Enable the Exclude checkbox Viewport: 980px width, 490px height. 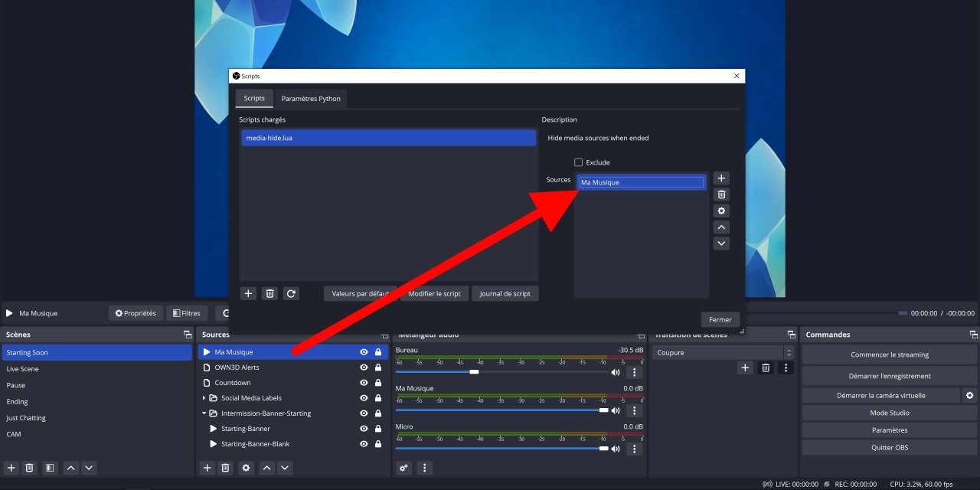[580, 162]
